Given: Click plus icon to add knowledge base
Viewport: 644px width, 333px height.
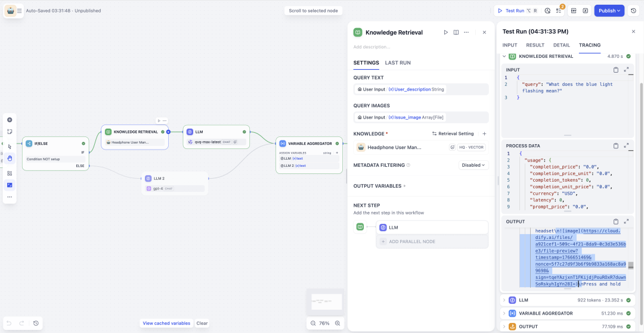Looking at the screenshot, I should (484, 134).
